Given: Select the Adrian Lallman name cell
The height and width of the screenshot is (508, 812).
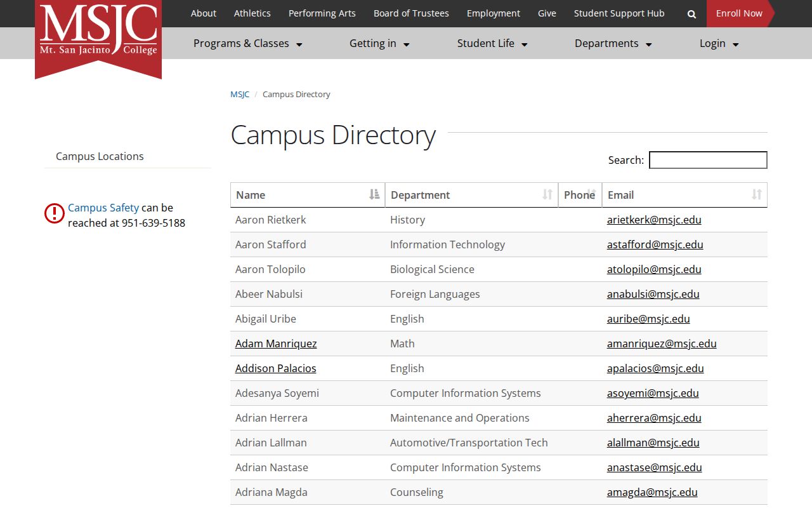Looking at the screenshot, I should (x=308, y=443).
